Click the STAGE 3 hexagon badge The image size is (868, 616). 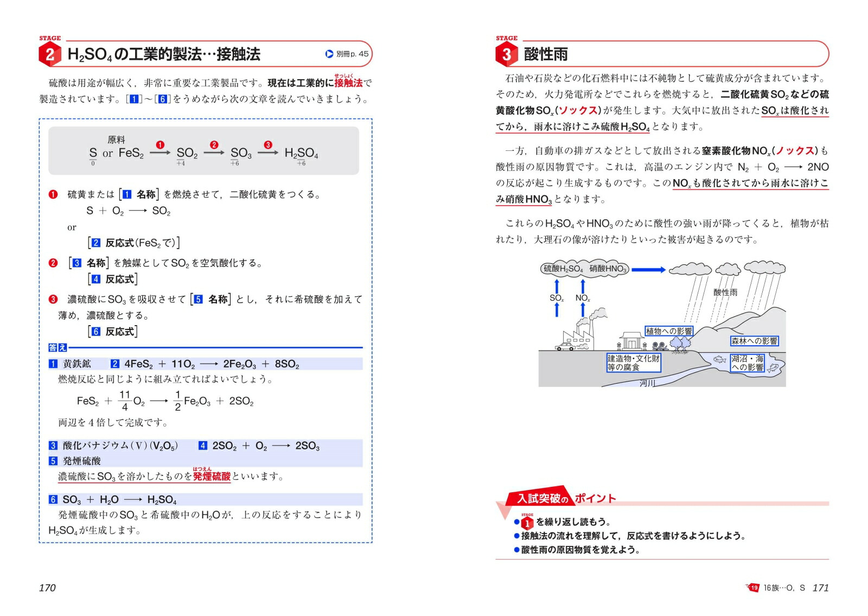(506, 54)
